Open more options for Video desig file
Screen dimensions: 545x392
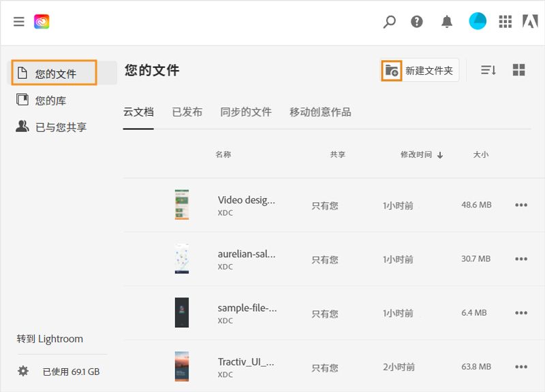[x=521, y=205]
